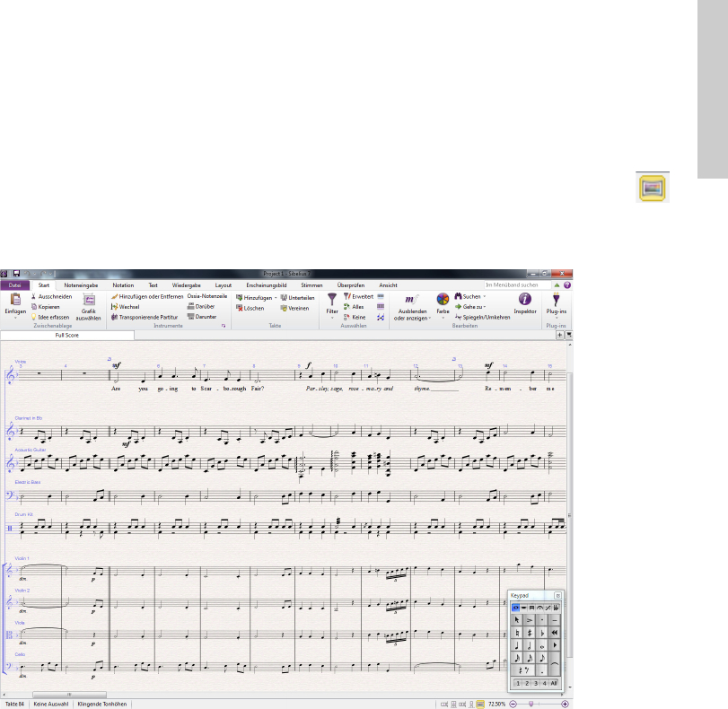Screen dimensions: 728x709
Task: Toggle the highlighted view mode in status bar
Action: 480,705
